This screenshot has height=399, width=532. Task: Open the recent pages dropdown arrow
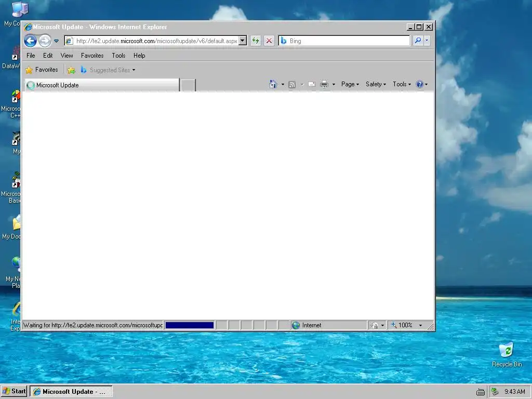[x=56, y=41]
